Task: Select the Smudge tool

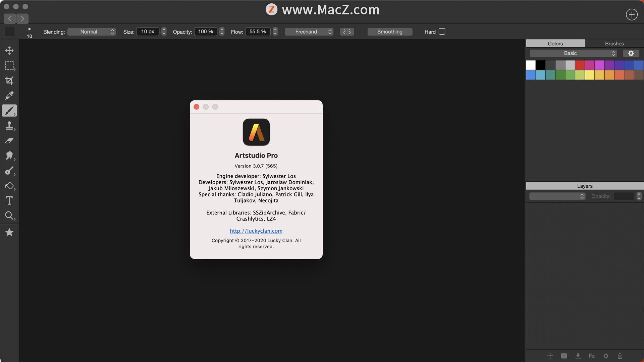Action: pyautogui.click(x=9, y=155)
